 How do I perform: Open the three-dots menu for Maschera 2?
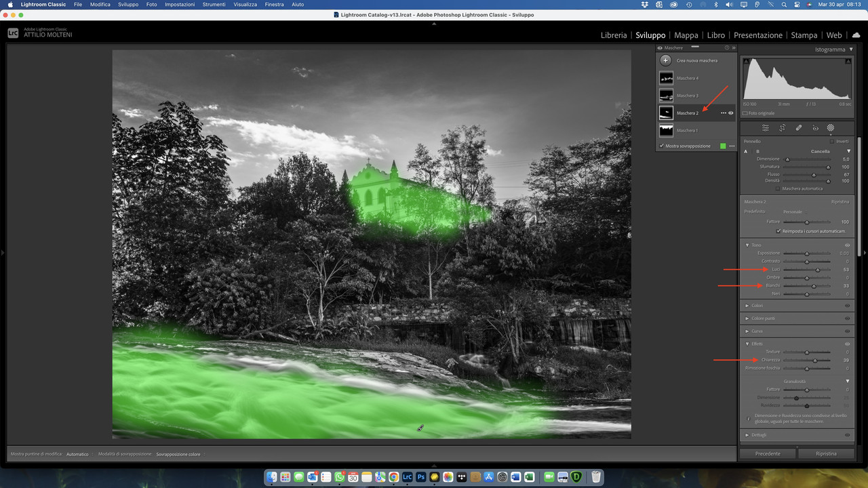pyautogui.click(x=724, y=113)
